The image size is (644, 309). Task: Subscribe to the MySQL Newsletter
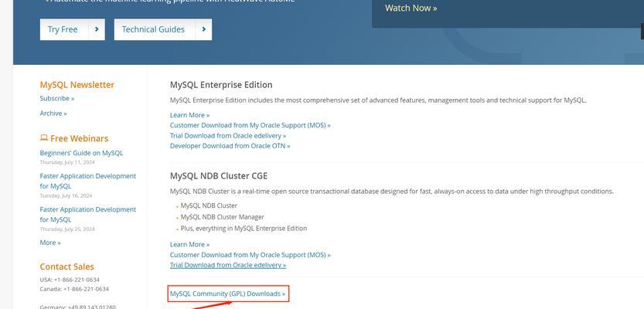click(x=57, y=98)
